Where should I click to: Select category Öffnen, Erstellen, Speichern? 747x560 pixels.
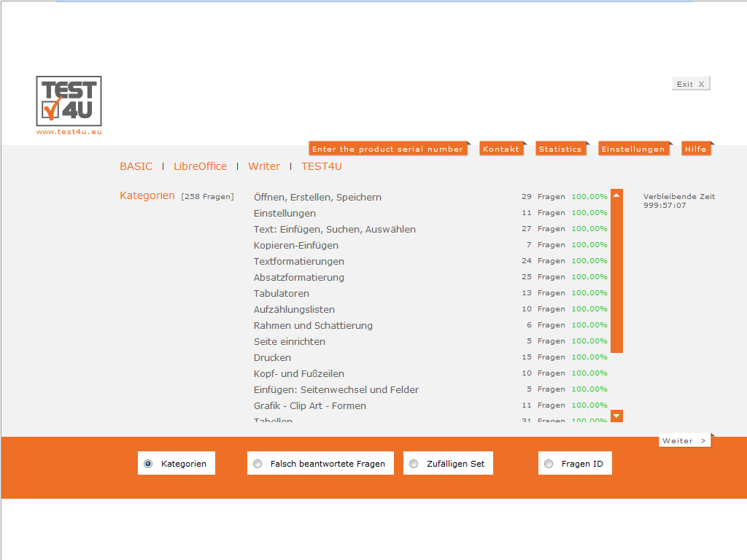click(x=317, y=197)
